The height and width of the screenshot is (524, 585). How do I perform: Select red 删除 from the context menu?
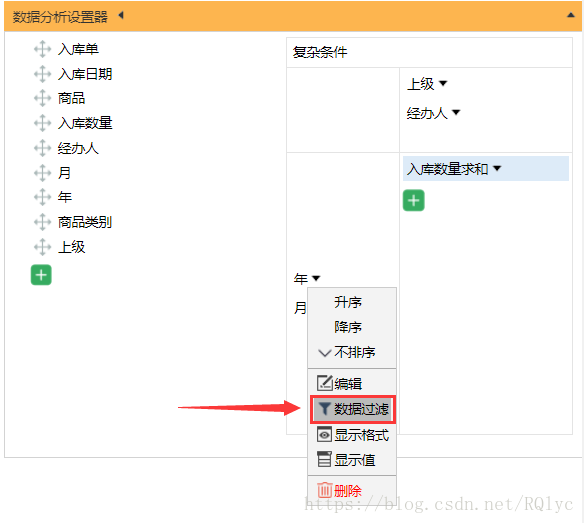click(352, 491)
